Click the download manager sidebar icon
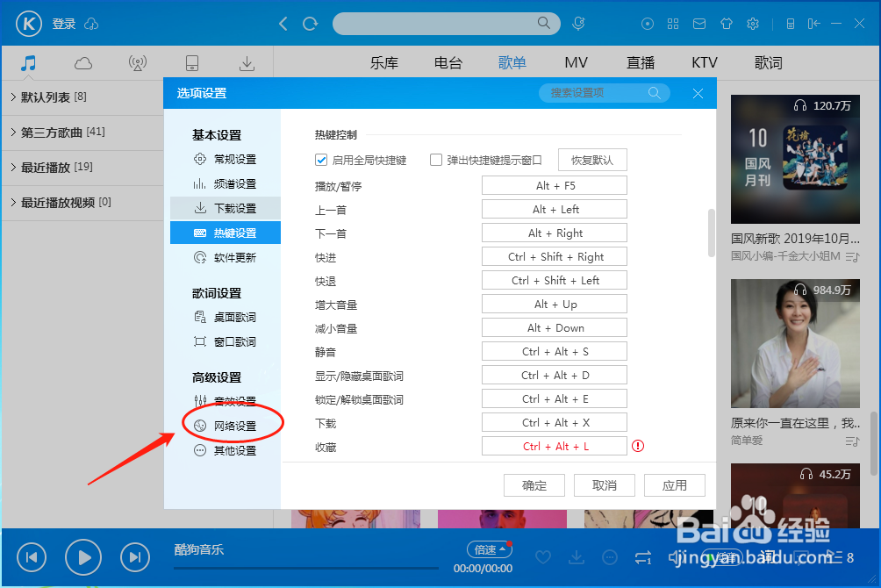The image size is (881, 588). tap(247, 62)
